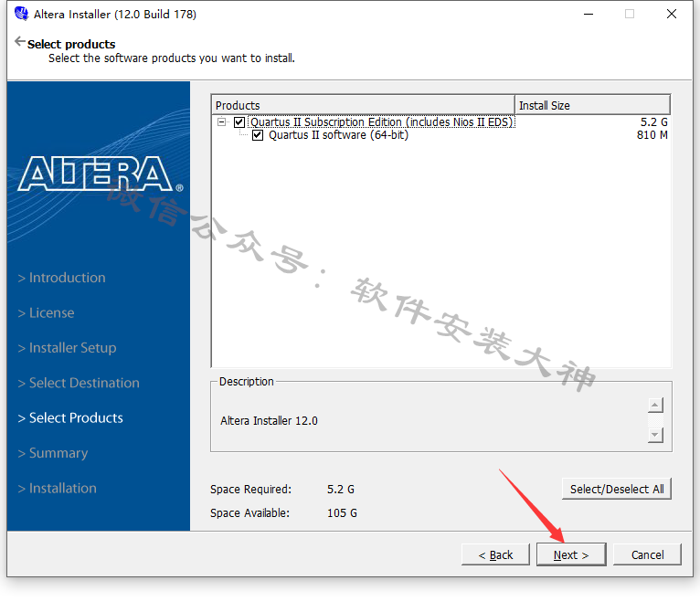Viewport: 700px width, 612px height.
Task: Click the Products column header
Action: click(363, 105)
